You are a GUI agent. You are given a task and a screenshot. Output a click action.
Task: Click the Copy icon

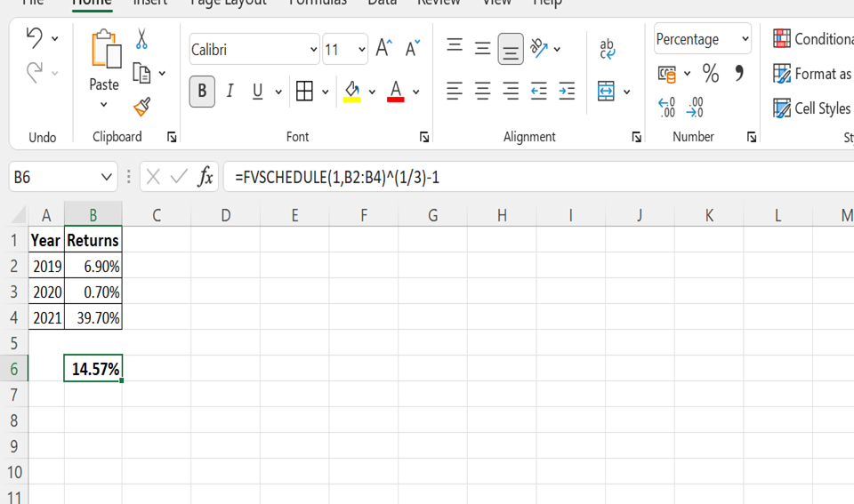141,73
